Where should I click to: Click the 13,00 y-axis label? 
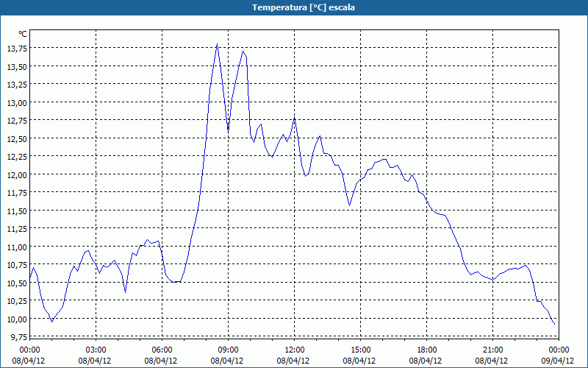pos(17,102)
